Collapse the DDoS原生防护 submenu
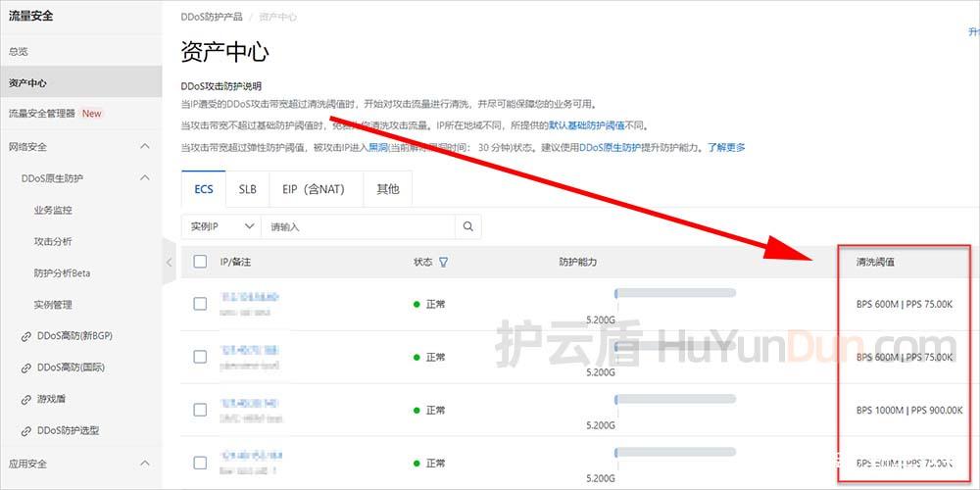Screen dimensions: 980x490 pos(145,178)
